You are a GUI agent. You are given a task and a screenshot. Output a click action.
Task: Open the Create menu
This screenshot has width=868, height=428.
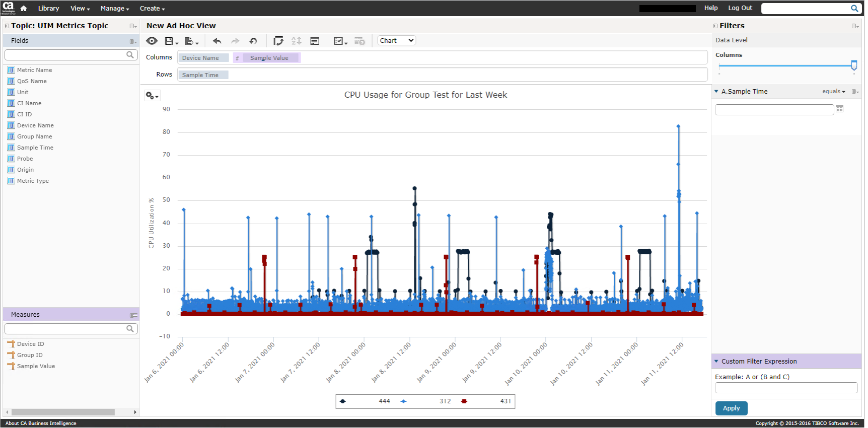pyautogui.click(x=152, y=9)
